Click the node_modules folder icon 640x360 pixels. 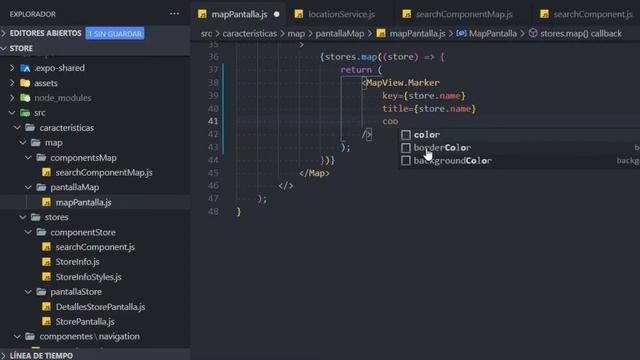point(25,98)
